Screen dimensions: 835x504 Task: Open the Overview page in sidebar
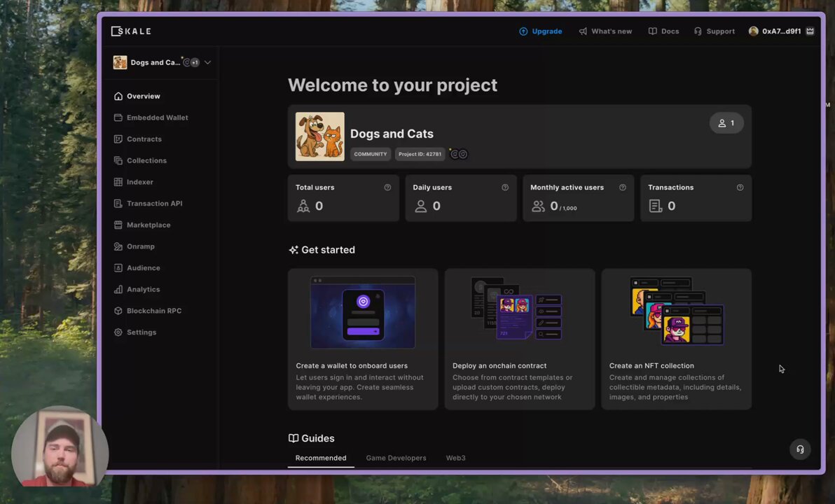[x=137, y=97]
